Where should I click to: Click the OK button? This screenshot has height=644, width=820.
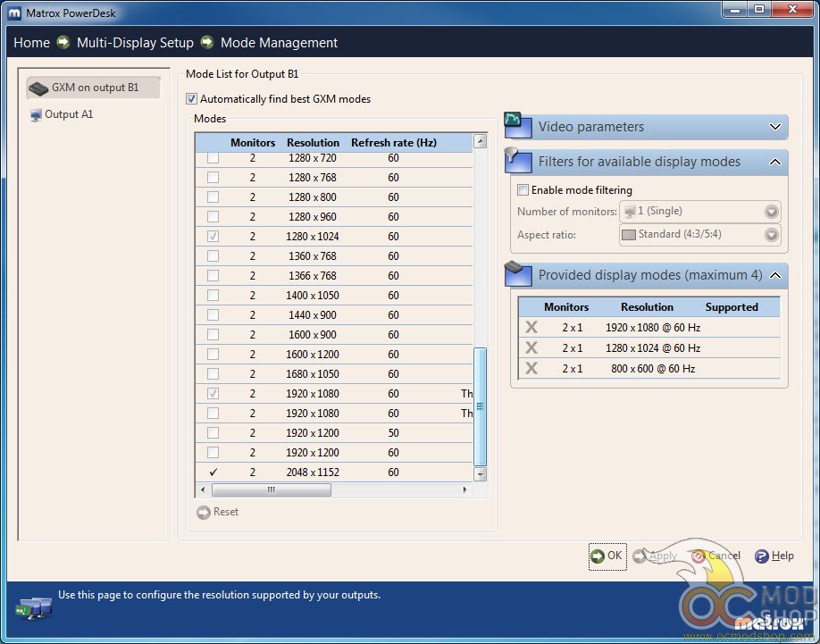click(607, 556)
